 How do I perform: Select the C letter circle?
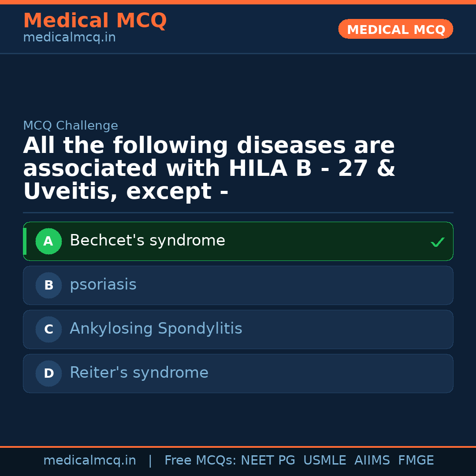[48, 329]
